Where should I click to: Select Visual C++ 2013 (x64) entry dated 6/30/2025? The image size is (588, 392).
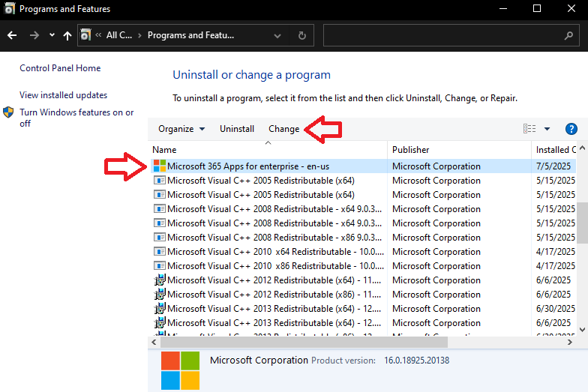coord(363,309)
